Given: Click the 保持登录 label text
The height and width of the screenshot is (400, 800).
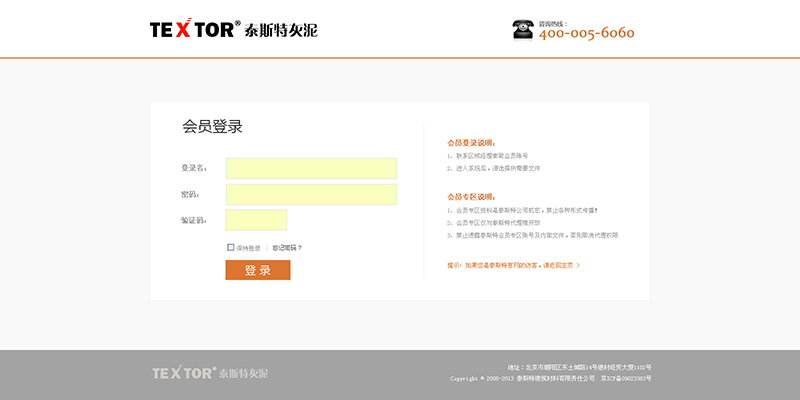Looking at the screenshot, I should pyautogui.click(x=248, y=248).
